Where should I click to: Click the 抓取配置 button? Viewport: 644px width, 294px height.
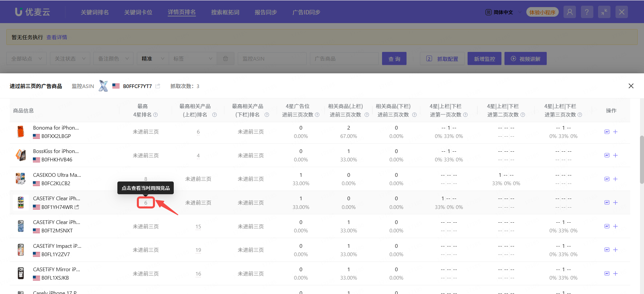[x=442, y=59]
